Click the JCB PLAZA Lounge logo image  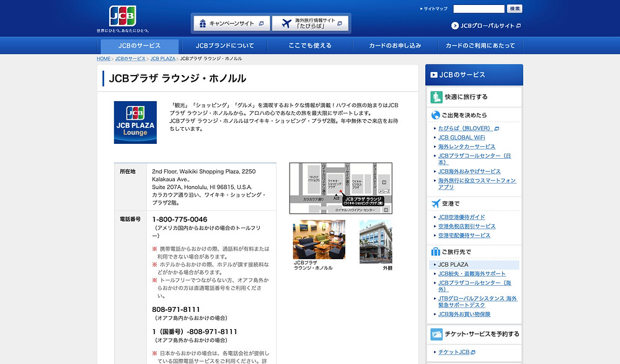[x=135, y=122]
